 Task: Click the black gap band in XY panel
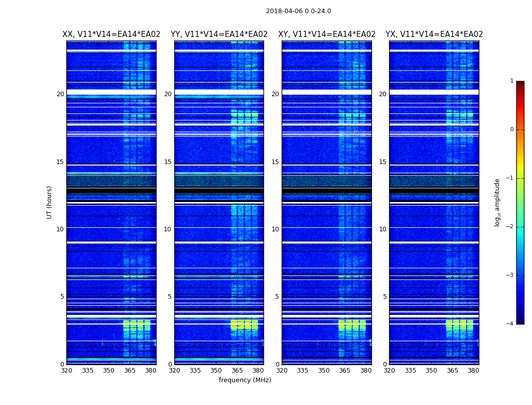[x=327, y=191]
